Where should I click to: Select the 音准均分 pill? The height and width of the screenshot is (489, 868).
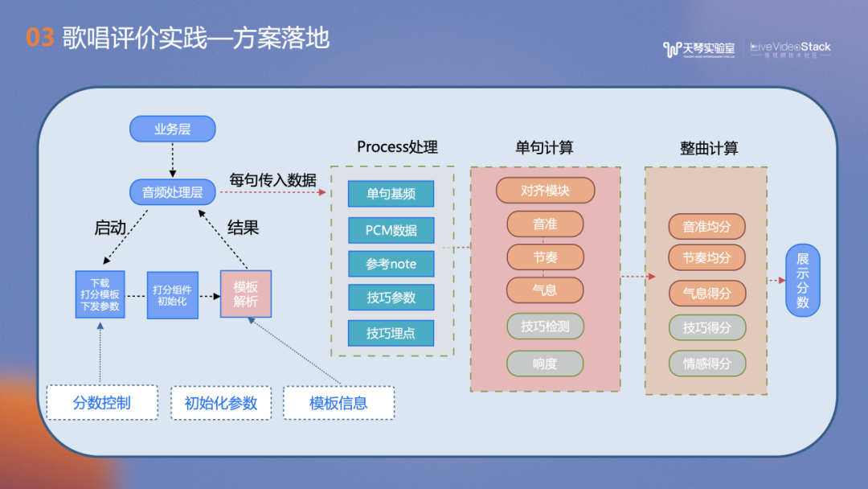pos(706,227)
